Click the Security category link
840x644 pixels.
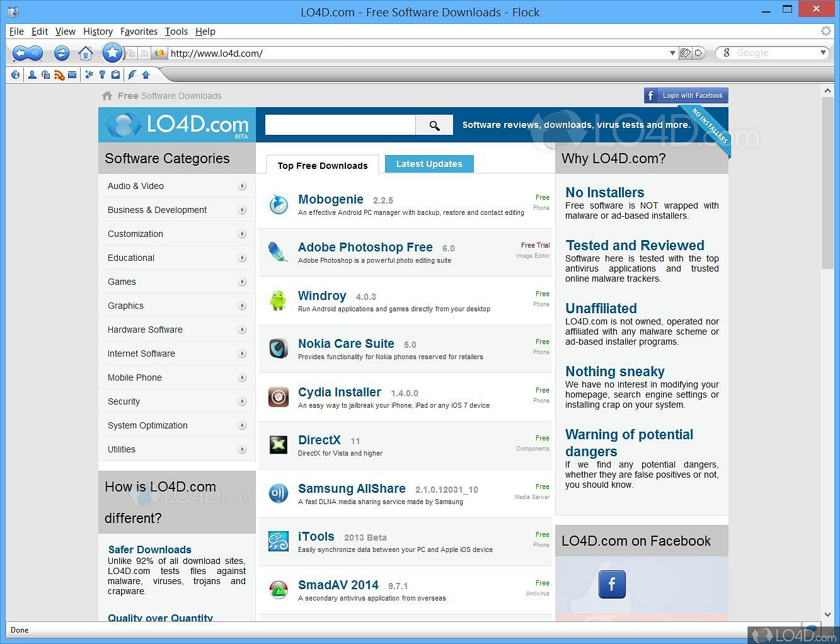124,401
